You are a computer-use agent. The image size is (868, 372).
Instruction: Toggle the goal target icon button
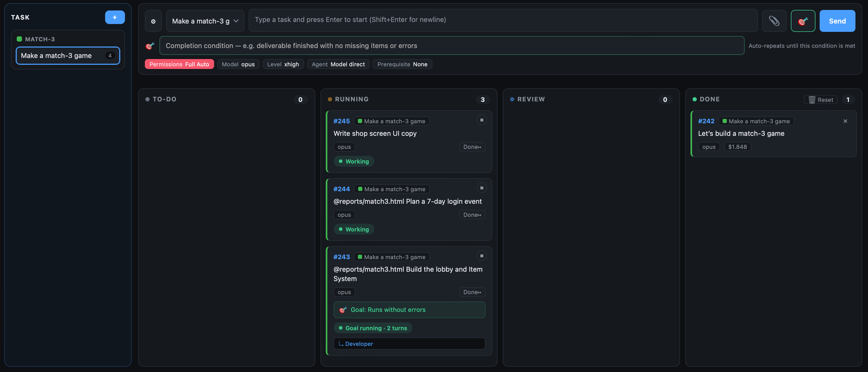pyautogui.click(x=803, y=21)
